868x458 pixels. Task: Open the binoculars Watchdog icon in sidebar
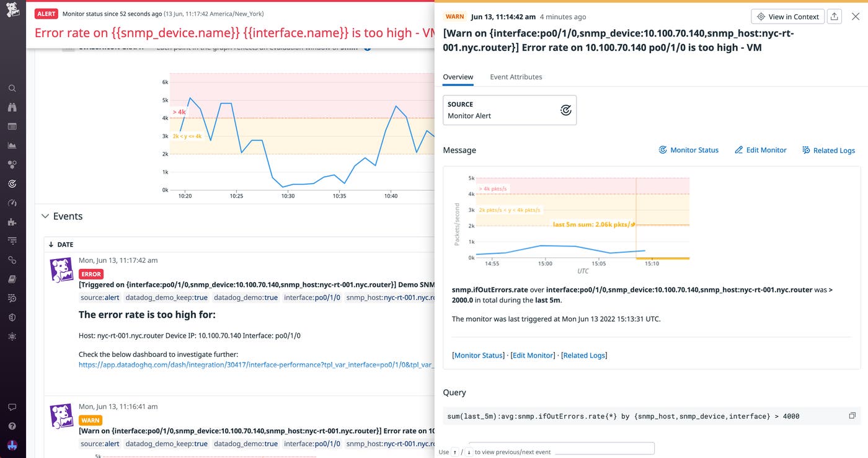tap(12, 107)
